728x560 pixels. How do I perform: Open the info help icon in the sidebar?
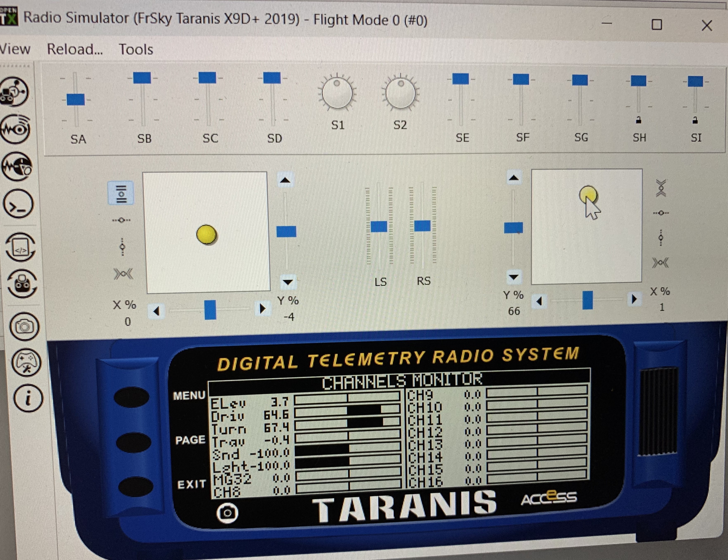(28, 399)
